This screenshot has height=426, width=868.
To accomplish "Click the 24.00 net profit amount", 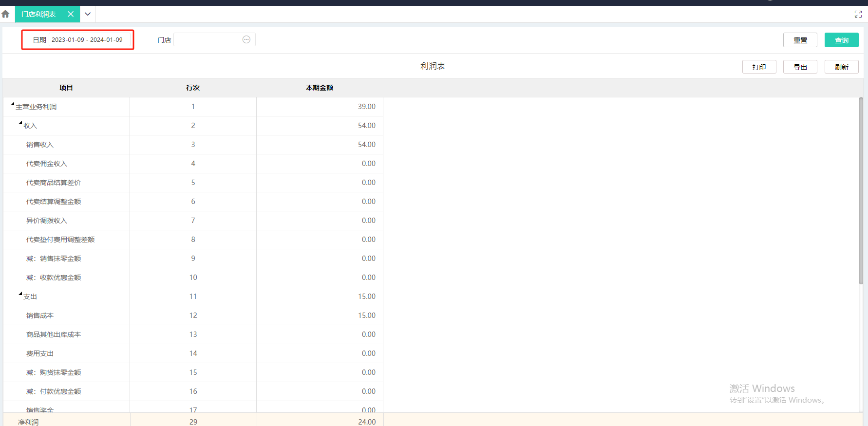I will tap(367, 422).
